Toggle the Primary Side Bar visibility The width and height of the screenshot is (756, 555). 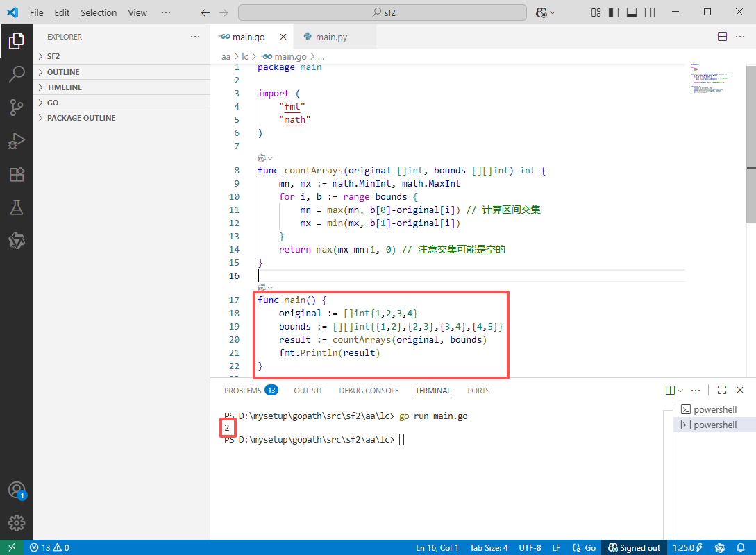(x=614, y=12)
